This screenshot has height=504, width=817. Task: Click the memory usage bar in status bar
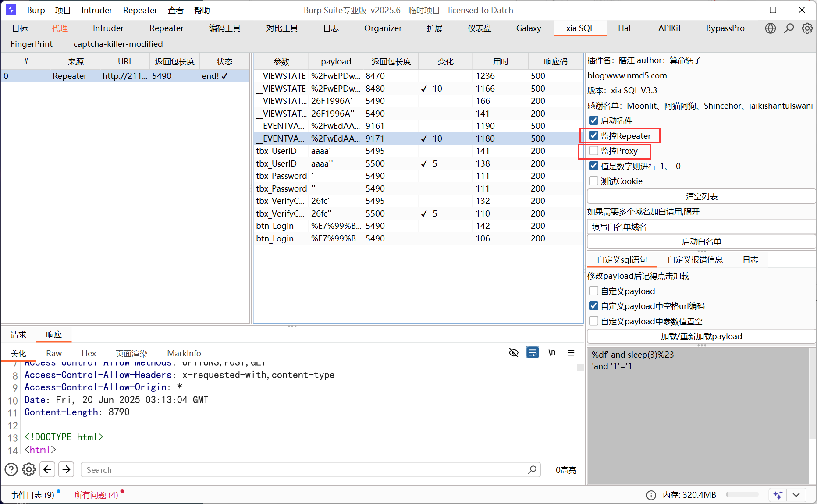point(742,495)
